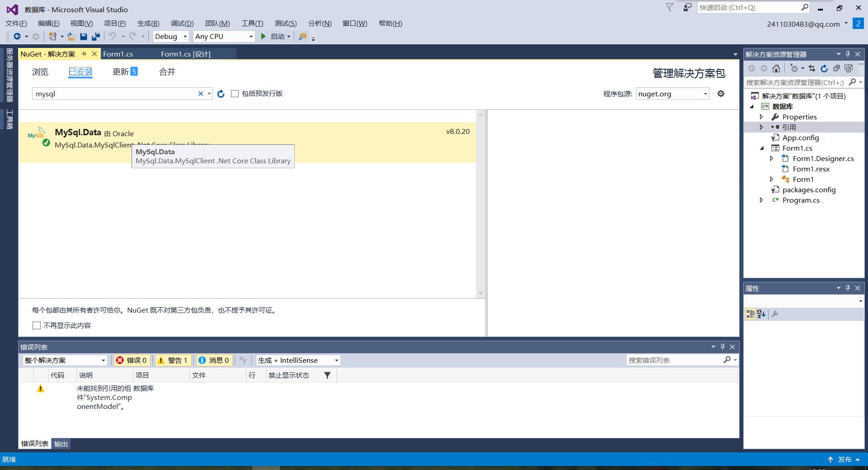Refresh Solution Explorer
Viewport: 868px width, 470px height.
(x=824, y=68)
